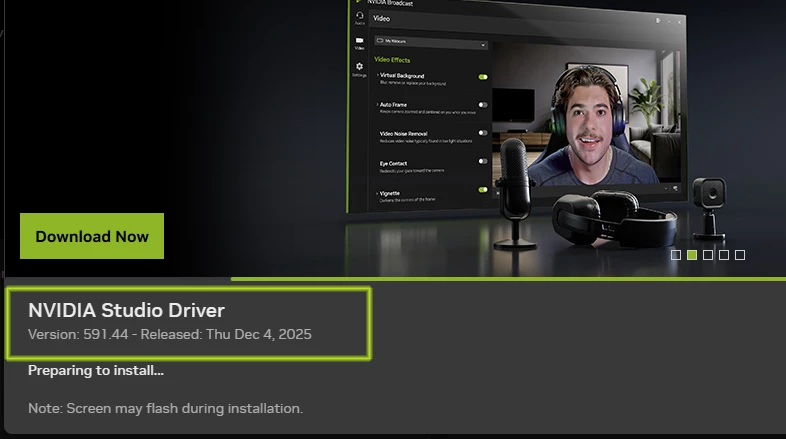786x439 pixels.
Task: Select the active second carousel slide indicator
Action: click(x=692, y=255)
